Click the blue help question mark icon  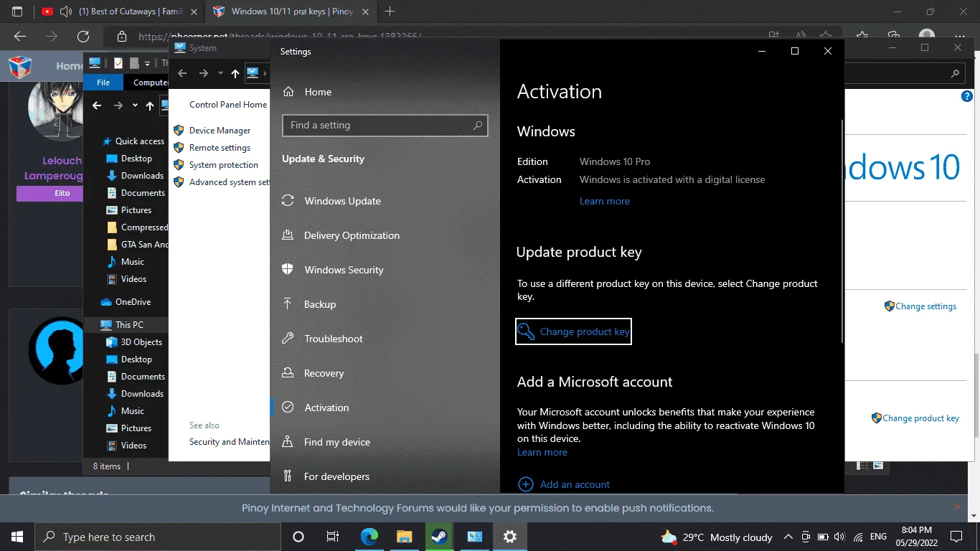click(966, 97)
